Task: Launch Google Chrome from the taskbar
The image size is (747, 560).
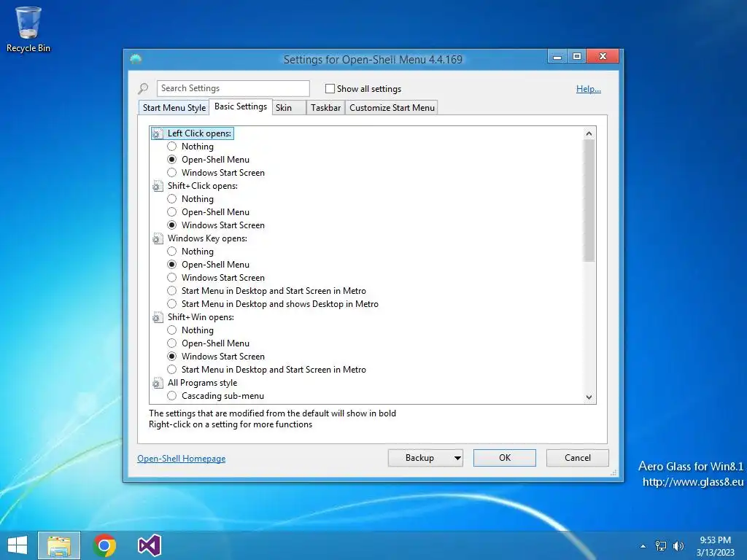Action: click(x=105, y=545)
